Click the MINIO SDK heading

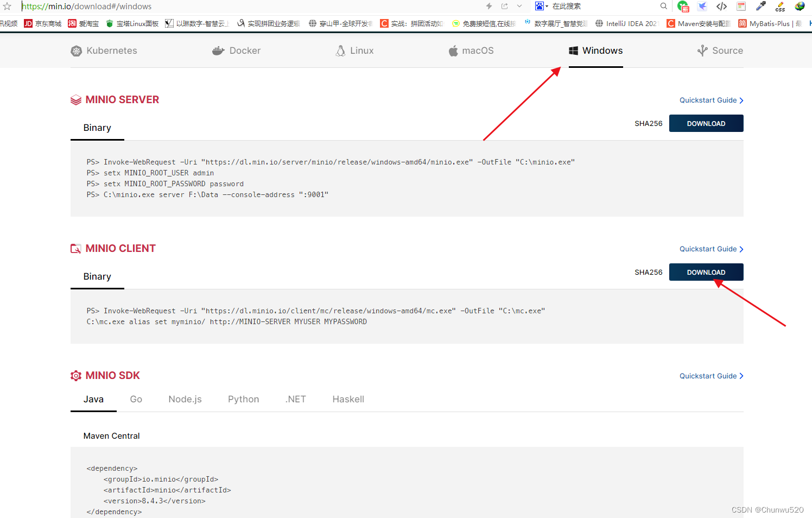(112, 376)
